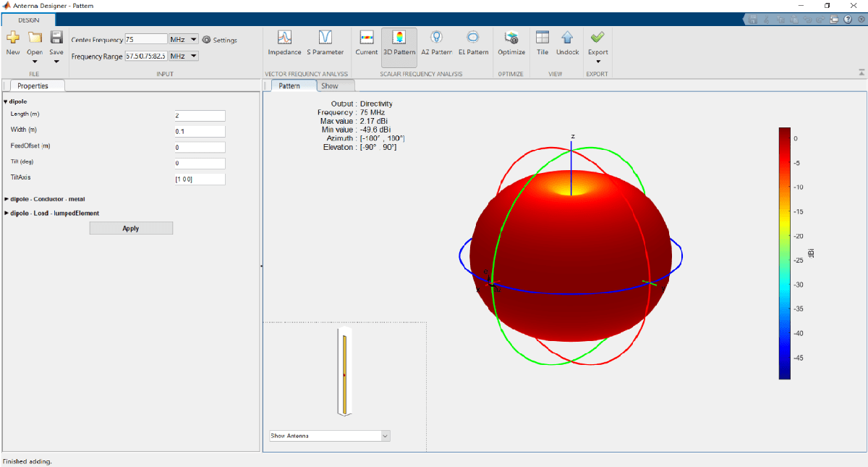This screenshot has height=467, width=868.
Task: Click the Impedance plot icon
Action: click(x=284, y=43)
